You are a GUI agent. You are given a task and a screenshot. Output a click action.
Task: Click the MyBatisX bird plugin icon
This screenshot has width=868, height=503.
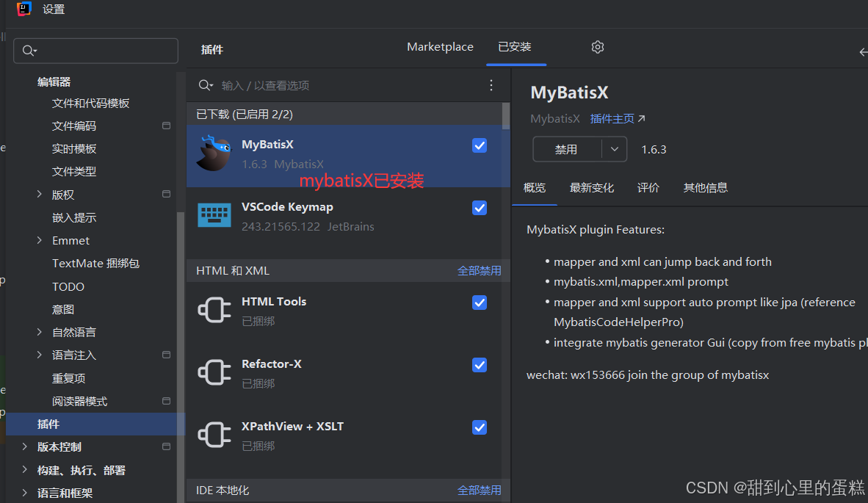pyautogui.click(x=214, y=153)
